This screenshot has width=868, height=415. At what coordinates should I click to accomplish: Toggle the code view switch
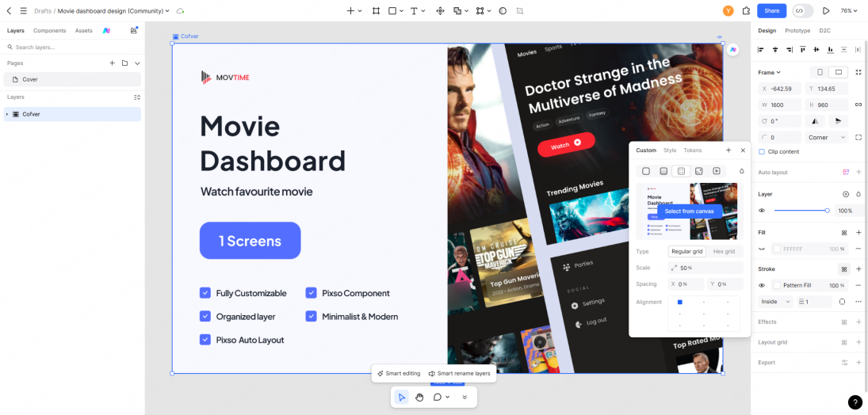[x=803, y=10]
